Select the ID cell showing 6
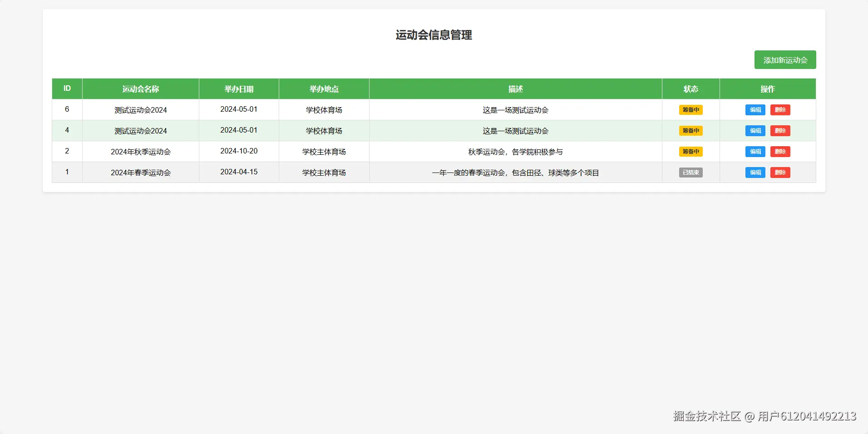 (67, 109)
